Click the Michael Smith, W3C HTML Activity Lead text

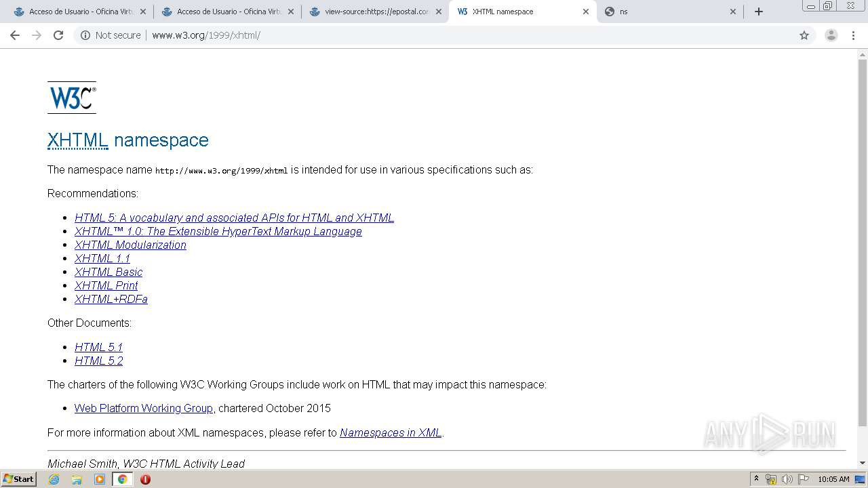[x=146, y=464]
